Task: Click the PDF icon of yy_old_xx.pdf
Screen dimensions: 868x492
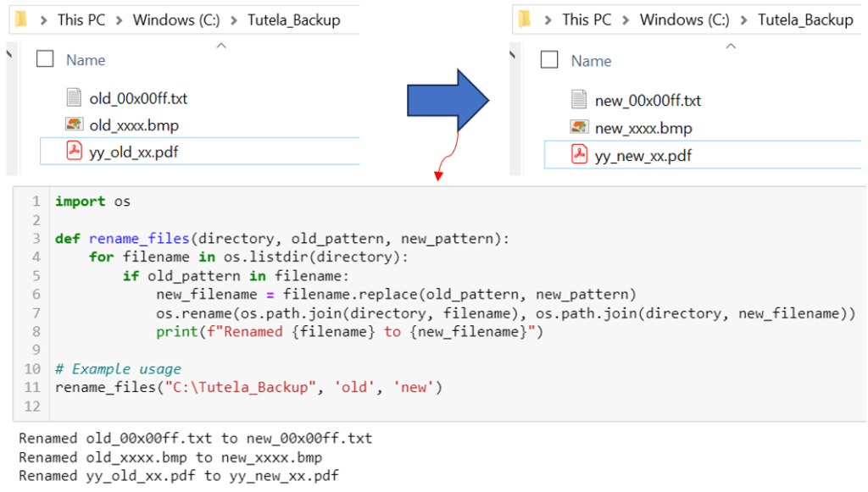Action: pos(75,152)
